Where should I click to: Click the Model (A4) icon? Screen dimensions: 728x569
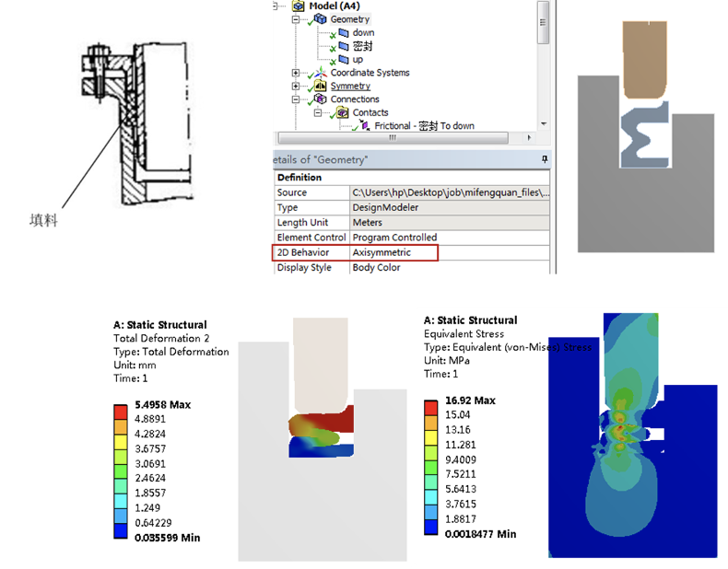[x=298, y=6]
